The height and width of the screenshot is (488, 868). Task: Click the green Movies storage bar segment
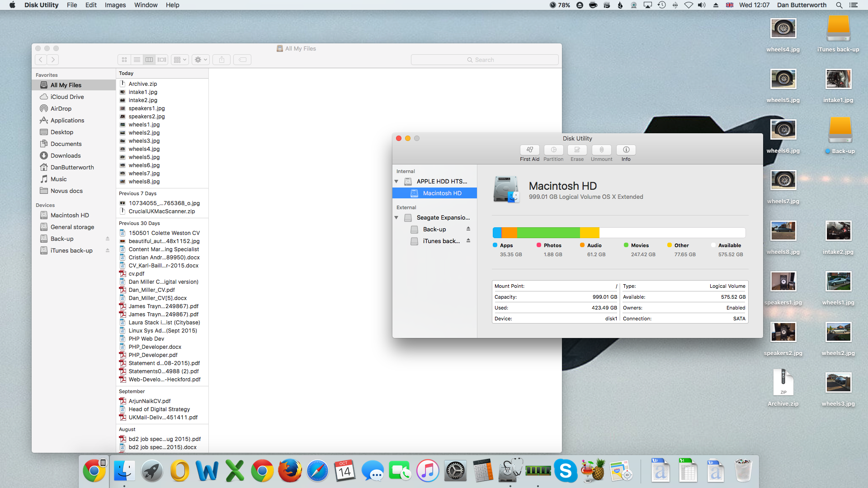tap(548, 233)
